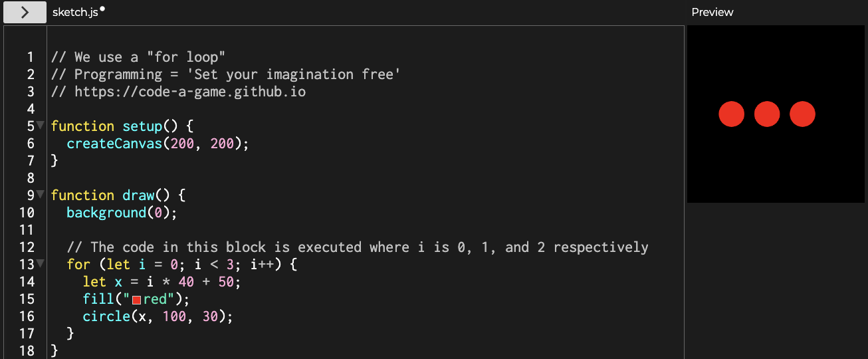868x359 pixels.
Task: Open the red color swatch in fill
Action: point(137,300)
